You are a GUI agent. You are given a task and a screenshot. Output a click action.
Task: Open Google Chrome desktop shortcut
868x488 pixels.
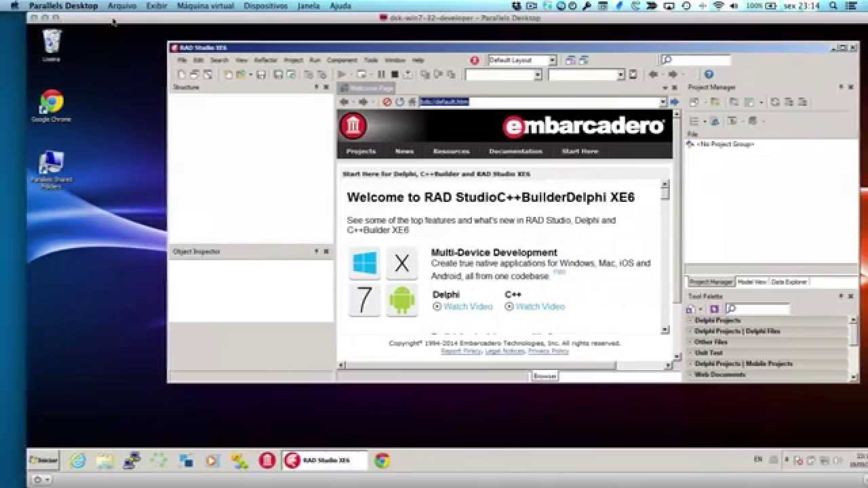tap(52, 106)
